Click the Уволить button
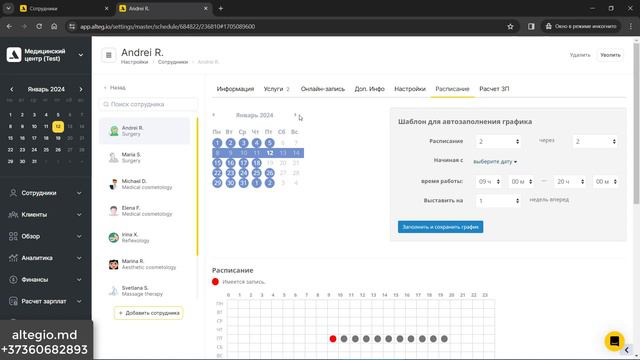Screen dimensions: 640x360 [610, 55]
